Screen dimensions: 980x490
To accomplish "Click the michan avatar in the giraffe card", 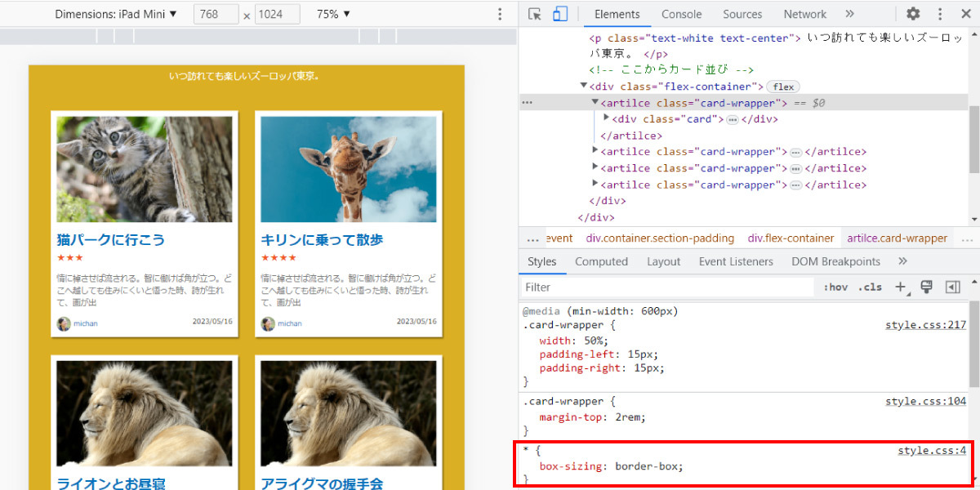I will pos(268,324).
